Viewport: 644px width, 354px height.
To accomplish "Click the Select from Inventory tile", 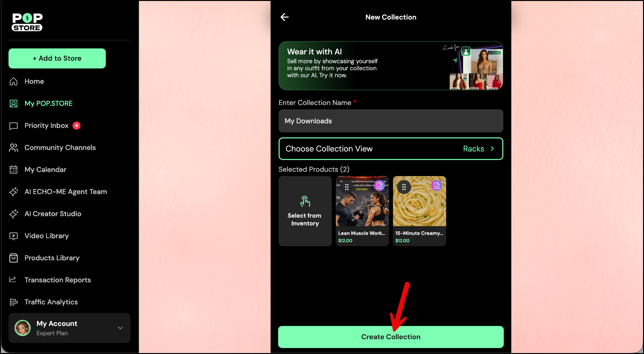I will pos(305,211).
